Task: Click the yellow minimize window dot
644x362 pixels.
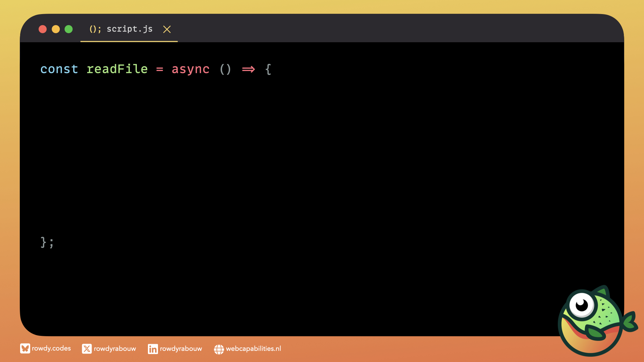Action: [x=56, y=29]
